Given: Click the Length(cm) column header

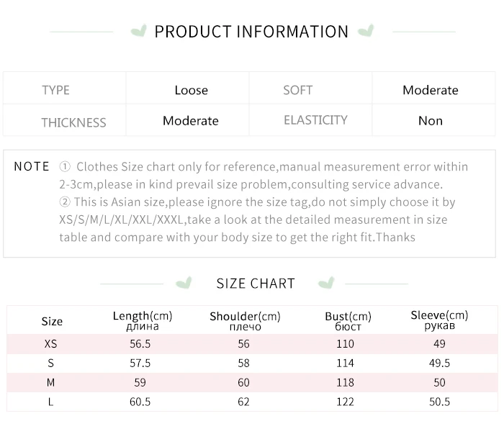Looking at the screenshot, I should [x=143, y=320].
